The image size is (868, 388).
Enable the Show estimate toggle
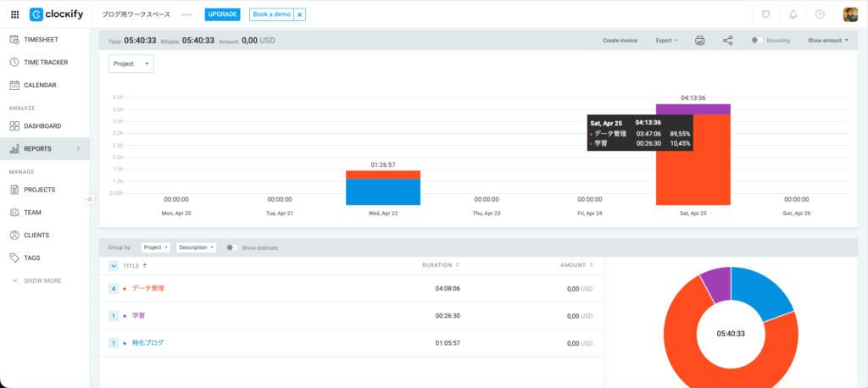231,247
